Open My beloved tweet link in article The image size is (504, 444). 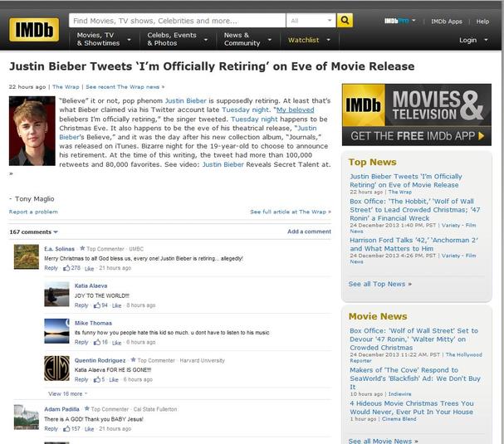(295, 110)
